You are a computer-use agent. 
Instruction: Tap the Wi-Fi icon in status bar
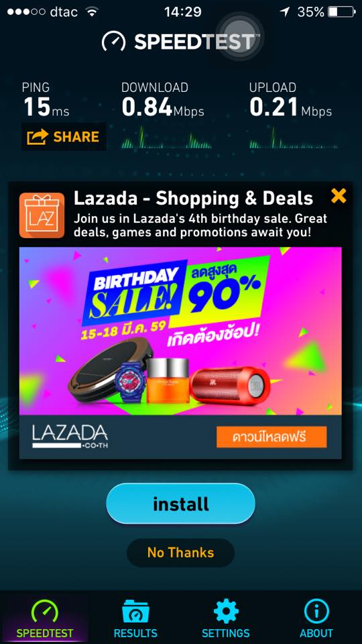[x=92, y=12]
